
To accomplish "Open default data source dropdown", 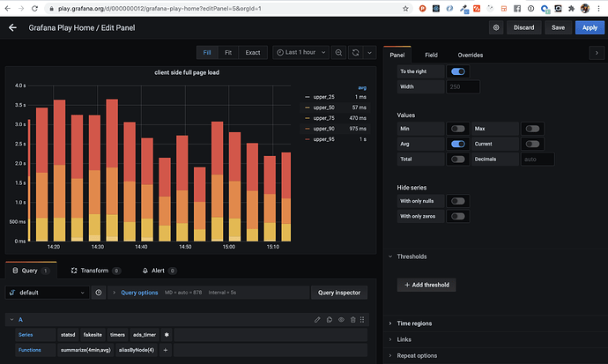I will 48,293.
